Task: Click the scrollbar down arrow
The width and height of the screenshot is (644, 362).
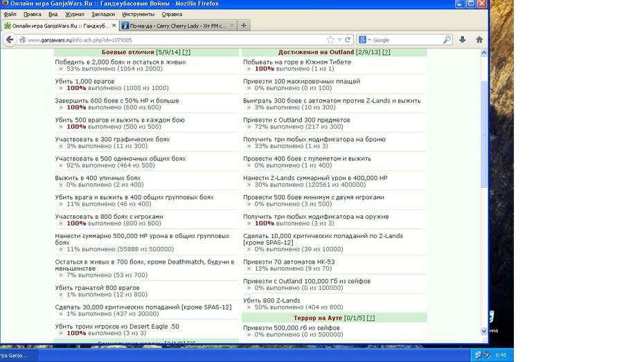Action: [483, 331]
